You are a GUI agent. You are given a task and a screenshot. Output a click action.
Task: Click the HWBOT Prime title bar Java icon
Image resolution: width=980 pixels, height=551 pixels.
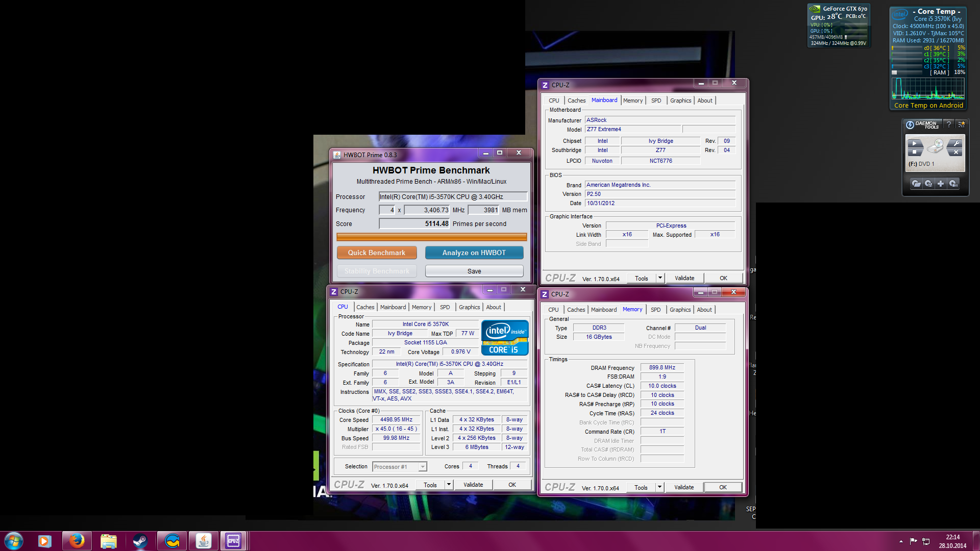(337, 155)
